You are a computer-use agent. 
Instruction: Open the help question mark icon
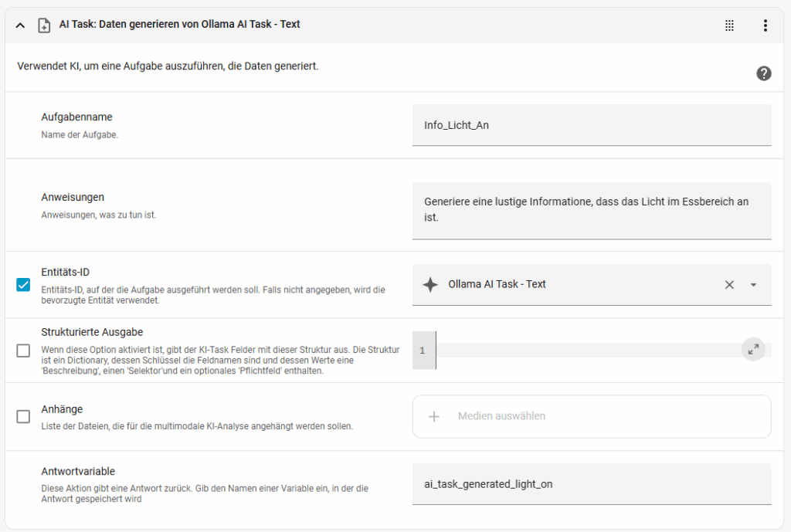coord(763,73)
